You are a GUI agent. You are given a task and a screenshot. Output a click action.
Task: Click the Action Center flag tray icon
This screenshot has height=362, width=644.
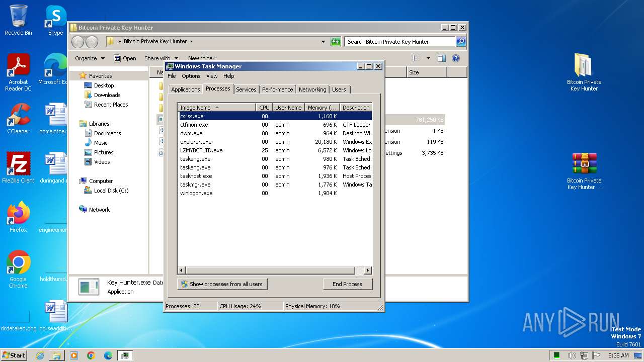click(596, 355)
